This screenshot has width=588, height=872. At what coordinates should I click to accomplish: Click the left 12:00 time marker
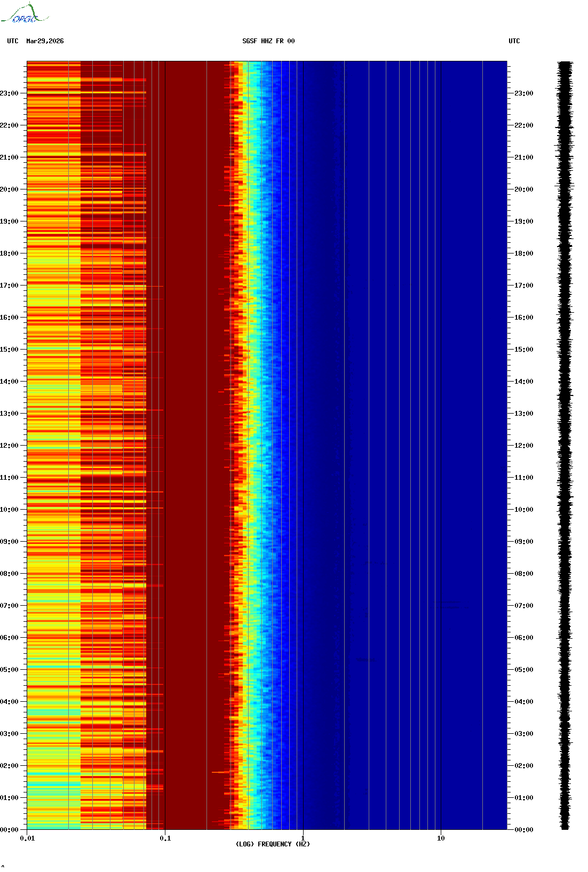coord(9,446)
